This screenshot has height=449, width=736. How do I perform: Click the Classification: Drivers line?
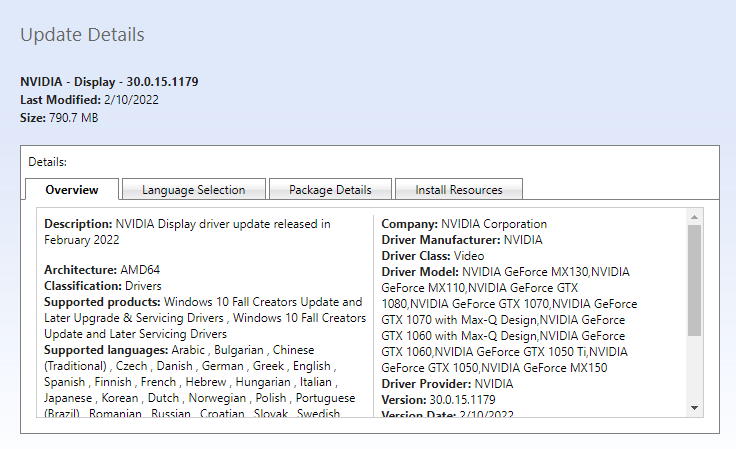point(103,286)
